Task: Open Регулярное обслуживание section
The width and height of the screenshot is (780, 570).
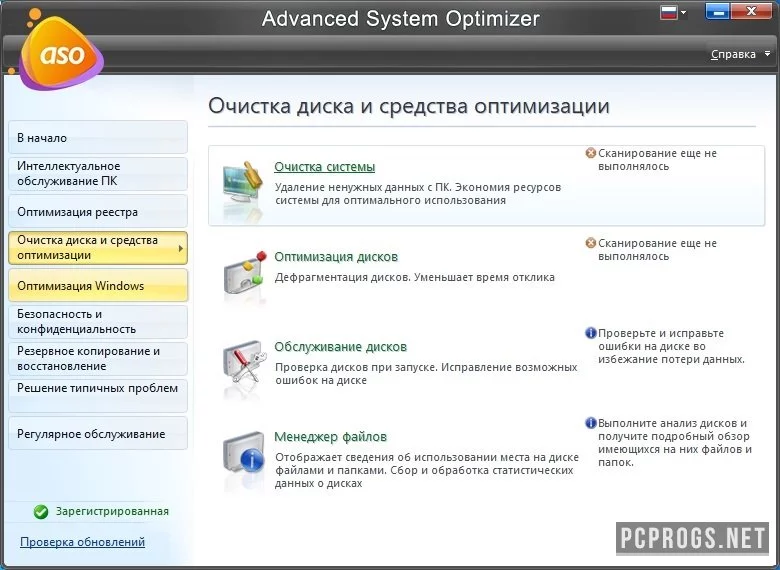Action: coord(98,434)
